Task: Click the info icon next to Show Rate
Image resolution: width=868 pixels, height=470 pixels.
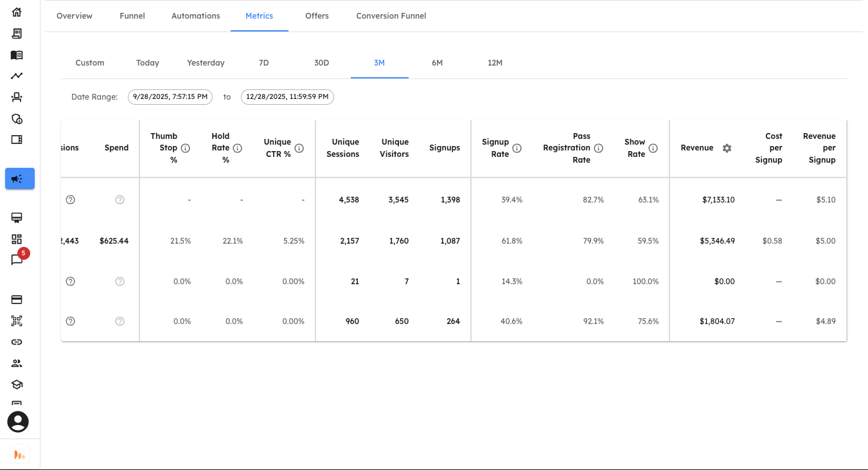Action: coord(653,148)
